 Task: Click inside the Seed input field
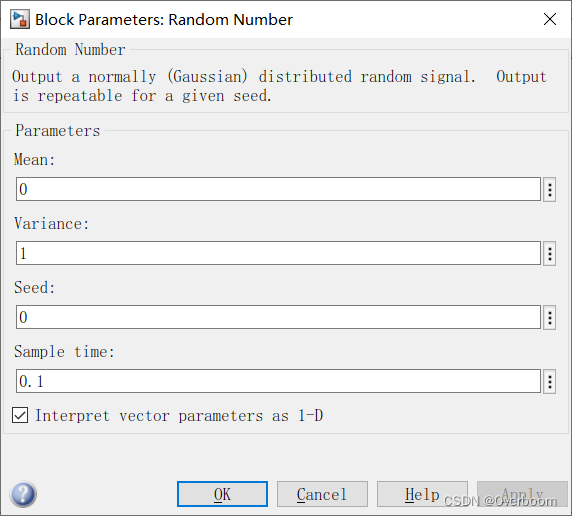click(278, 317)
